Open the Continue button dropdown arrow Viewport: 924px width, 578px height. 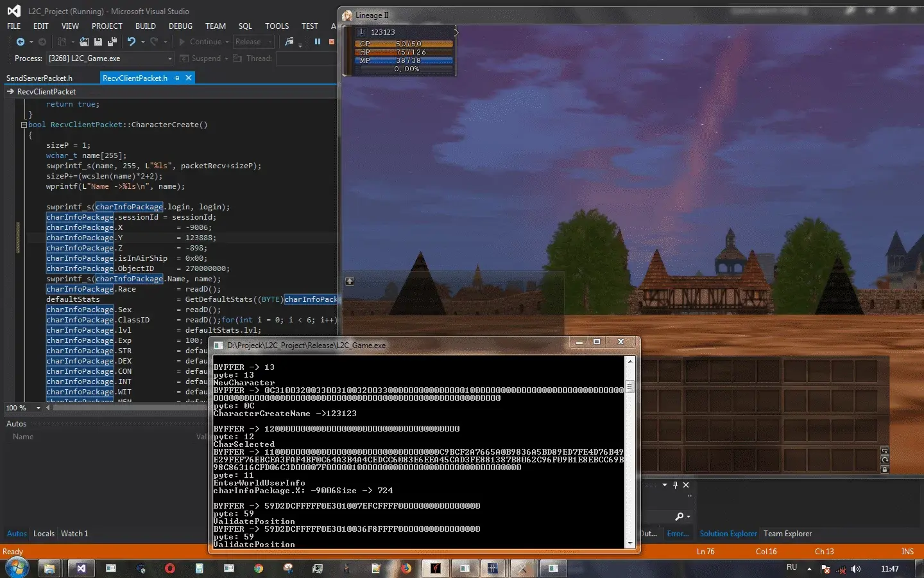click(x=227, y=42)
